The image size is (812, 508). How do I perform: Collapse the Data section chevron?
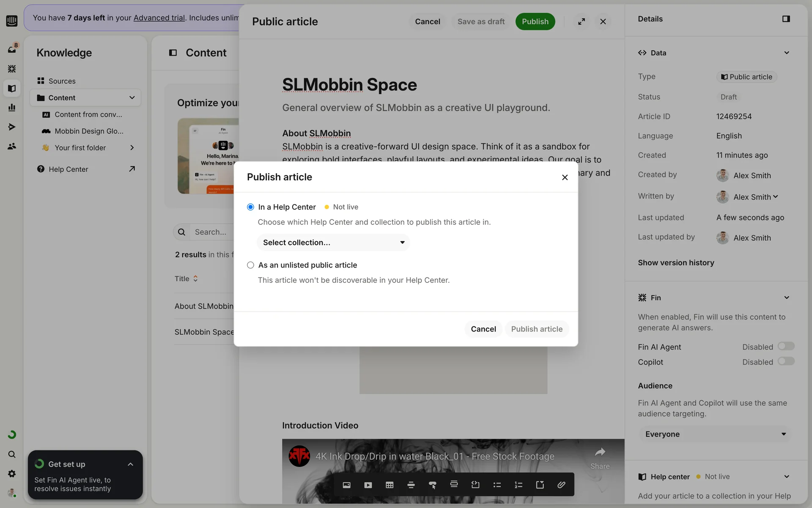786,53
